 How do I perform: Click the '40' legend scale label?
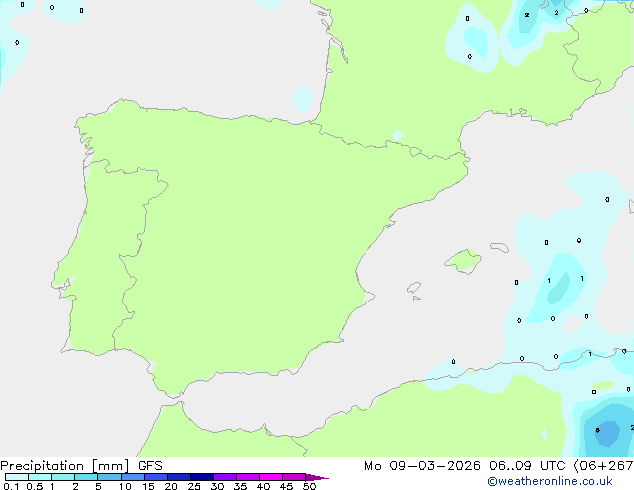click(263, 486)
